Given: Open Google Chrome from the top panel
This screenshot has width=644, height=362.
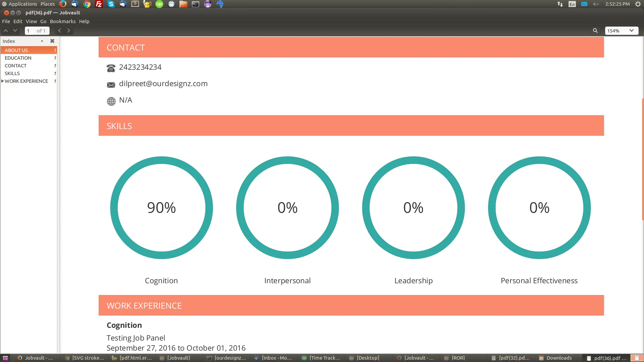Looking at the screenshot, I should click(x=87, y=4).
